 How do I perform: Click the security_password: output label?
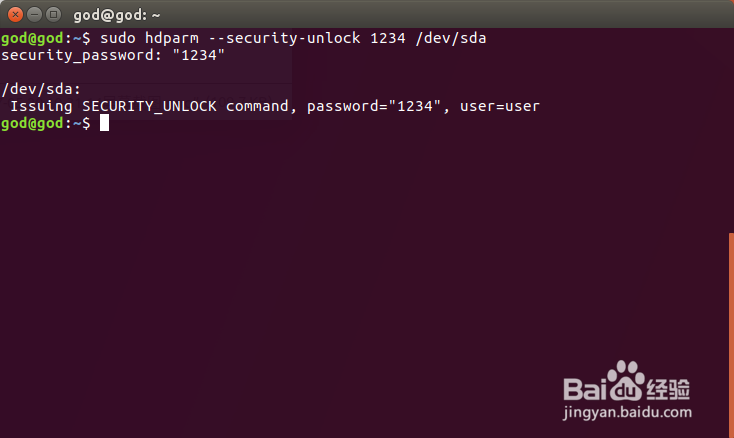82,56
